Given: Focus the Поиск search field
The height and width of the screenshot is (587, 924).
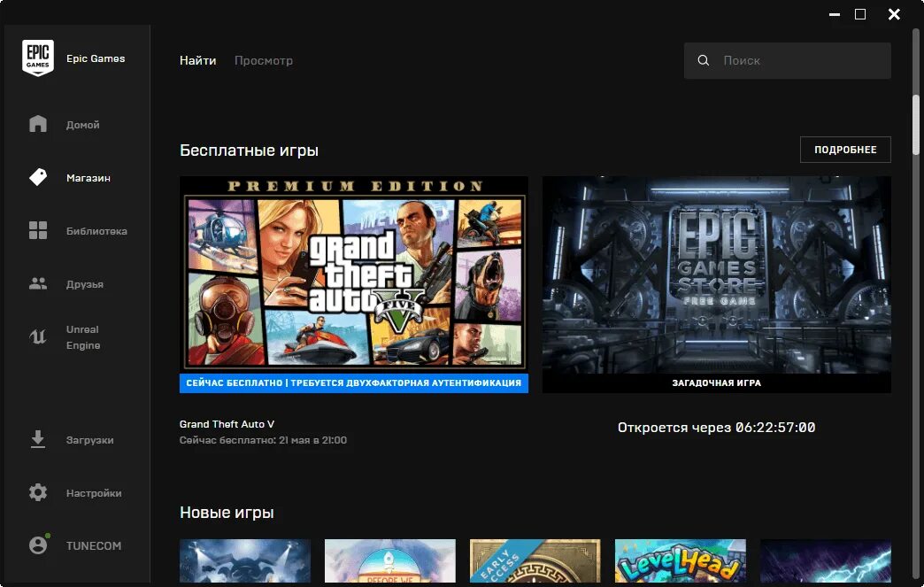Looking at the screenshot, I should (788, 60).
